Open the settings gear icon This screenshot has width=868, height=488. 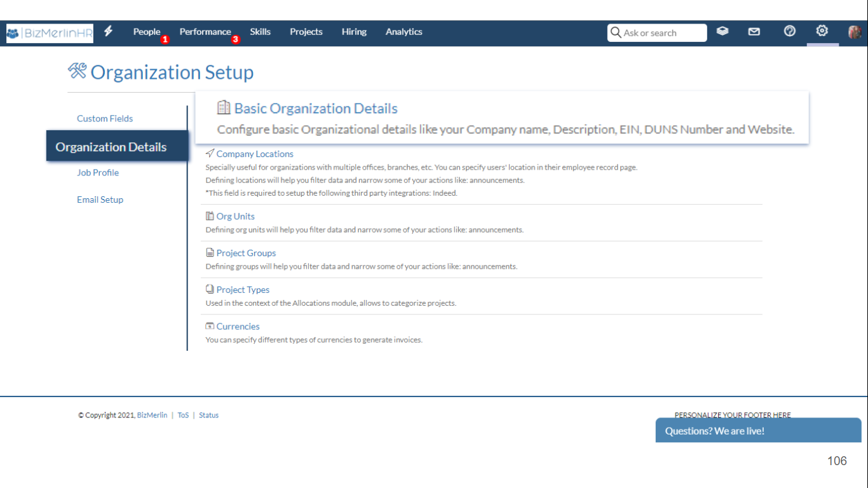click(x=822, y=30)
